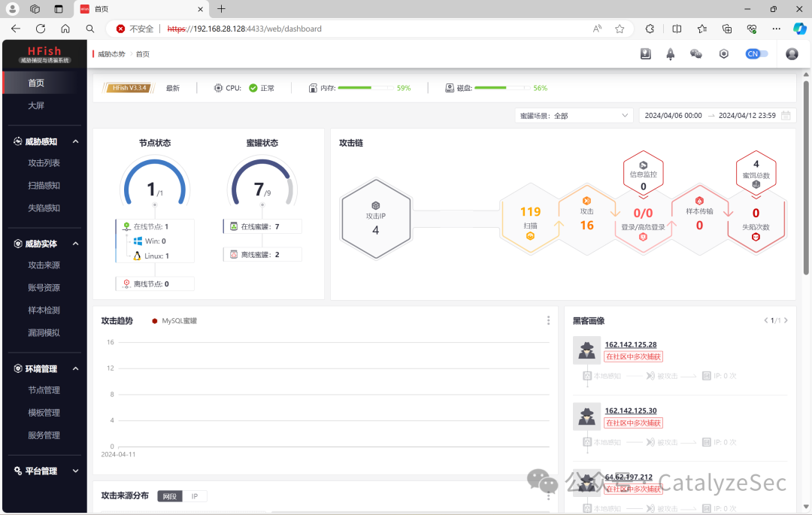Click the page vertical scrollbar
812x515 pixels.
tap(806, 176)
